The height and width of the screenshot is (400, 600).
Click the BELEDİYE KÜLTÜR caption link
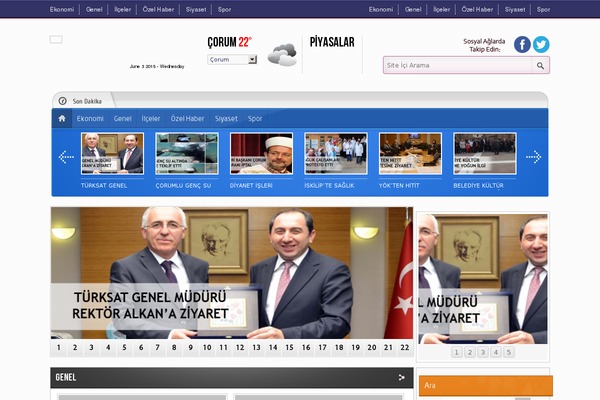[x=478, y=185]
